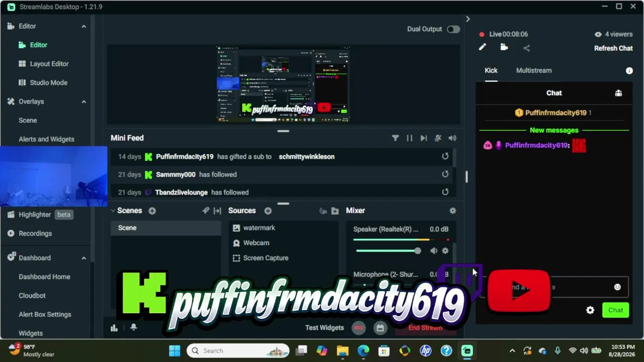Screen dimensions: 644x362
Task: Open Alert Box Settings
Action: click(x=45, y=314)
